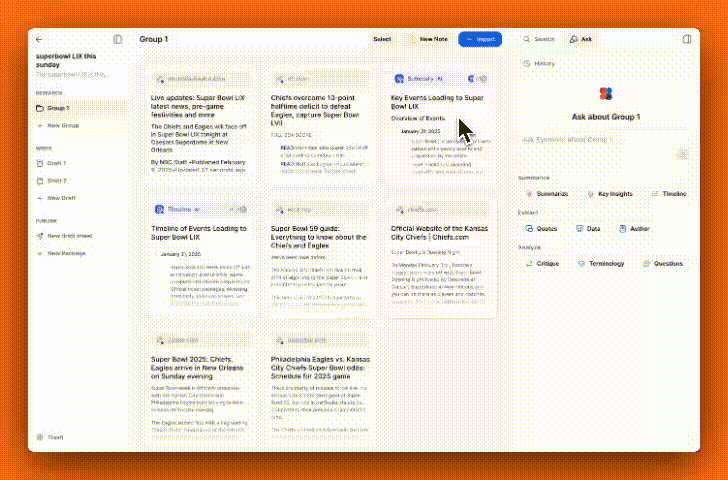Image resolution: width=728 pixels, height=480 pixels.
Task: Toggle the left sidebar panel icon
Action: [x=118, y=39]
